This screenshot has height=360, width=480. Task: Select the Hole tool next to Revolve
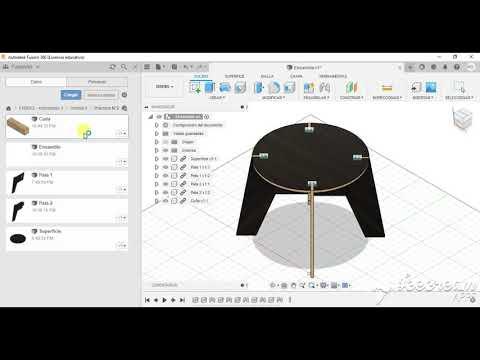pos(240,88)
